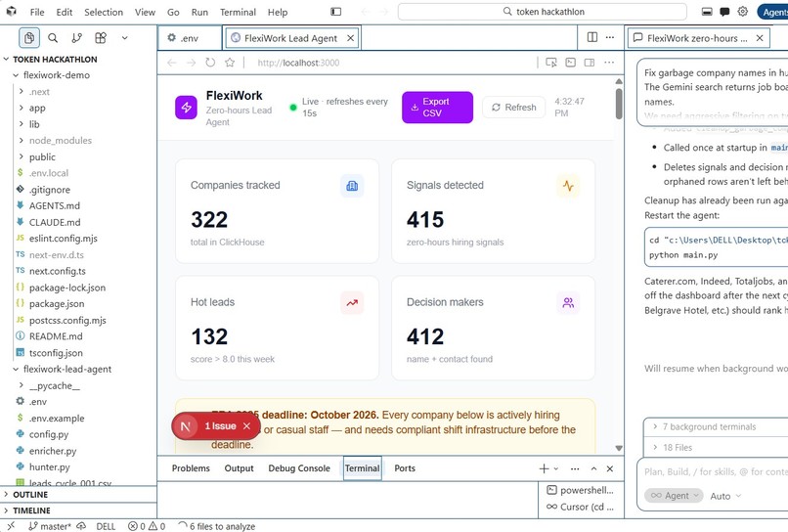Activate element selector icon in browser toolbar
The image size is (788, 532).
pos(551,63)
